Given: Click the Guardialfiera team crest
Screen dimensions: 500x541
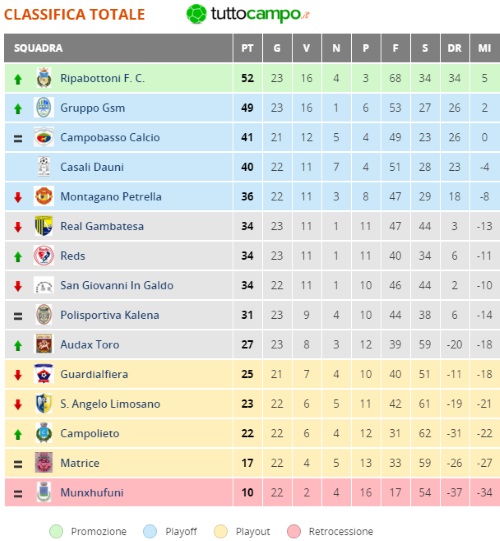Looking at the screenshot, I should [44, 374].
